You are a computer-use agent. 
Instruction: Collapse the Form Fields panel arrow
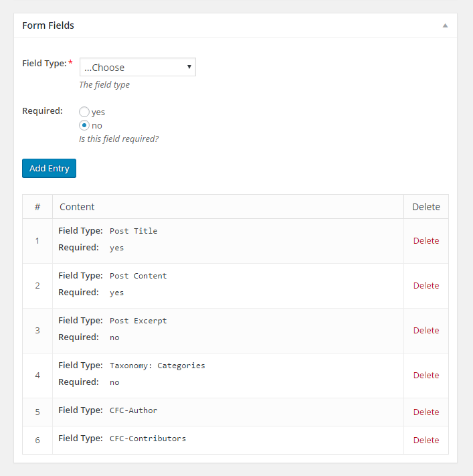(x=445, y=25)
